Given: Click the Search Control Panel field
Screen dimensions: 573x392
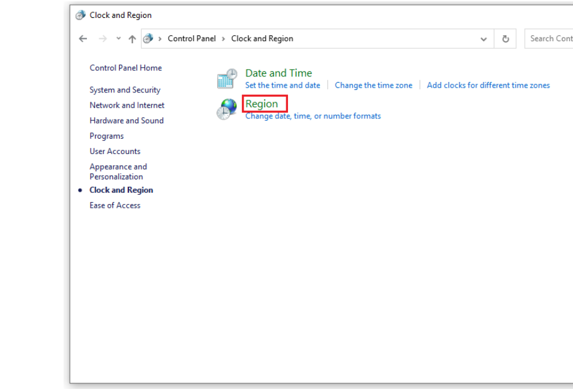Looking at the screenshot, I should (550, 39).
